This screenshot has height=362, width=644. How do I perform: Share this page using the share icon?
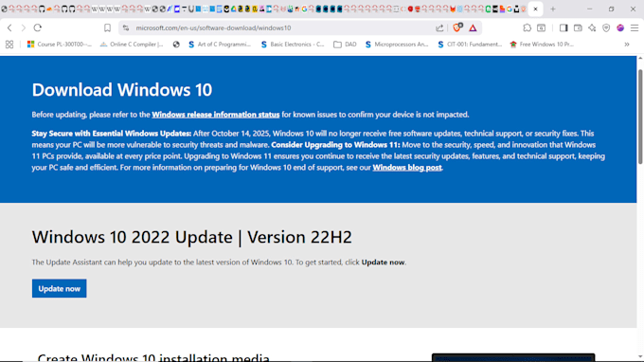439,27
